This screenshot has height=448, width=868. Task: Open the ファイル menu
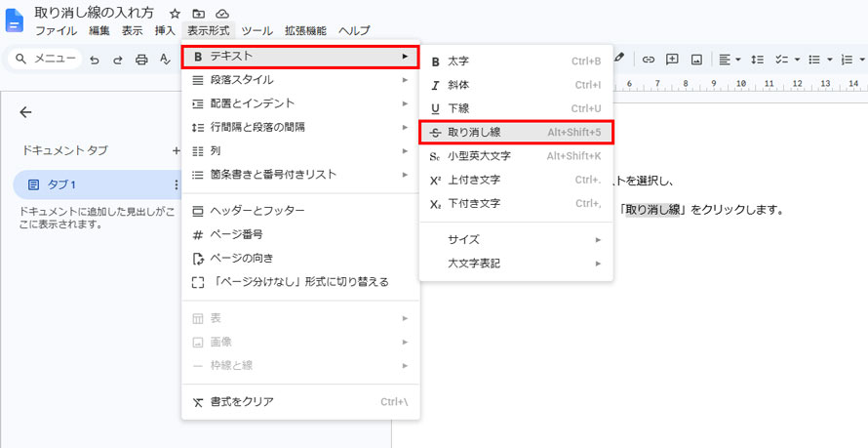(56, 30)
